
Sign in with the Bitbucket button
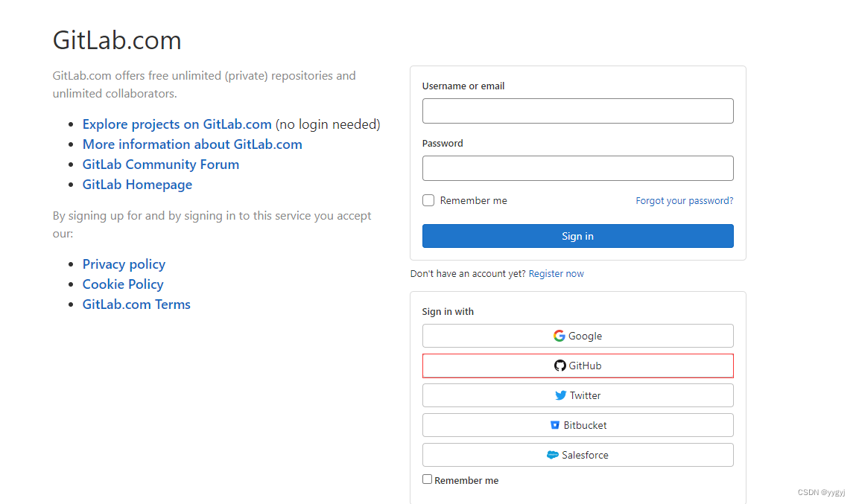(577, 425)
